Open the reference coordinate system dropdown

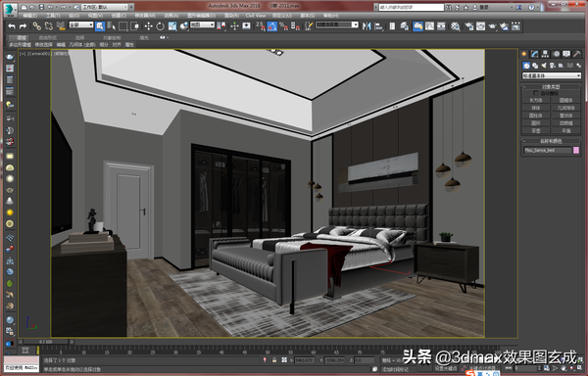coord(203,24)
